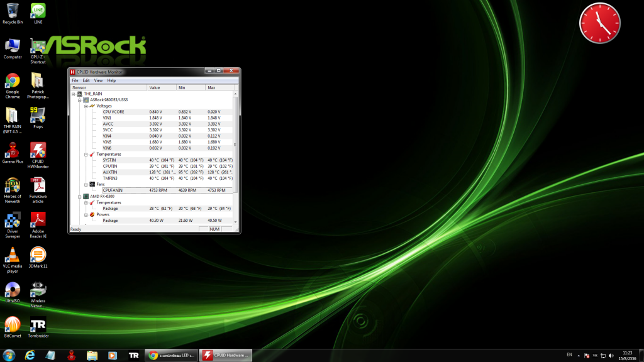This screenshot has width=644, height=362.
Task: Click the sensor list vertical scrollbar thumb
Action: (235, 145)
